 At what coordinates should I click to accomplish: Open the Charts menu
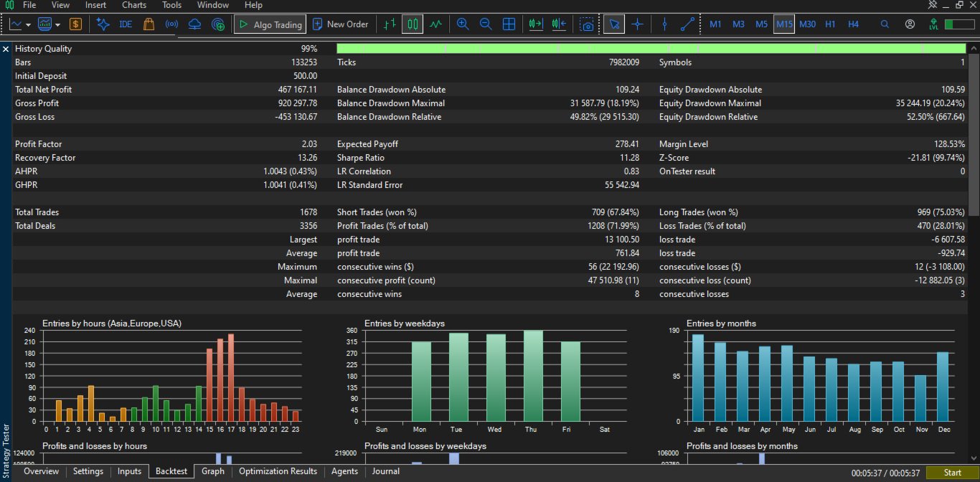pyautogui.click(x=134, y=5)
